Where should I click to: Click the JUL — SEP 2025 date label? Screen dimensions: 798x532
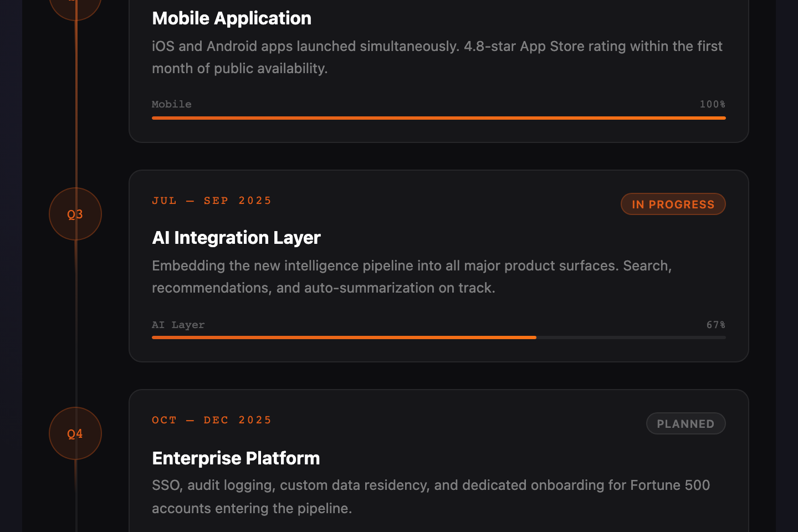212,201
